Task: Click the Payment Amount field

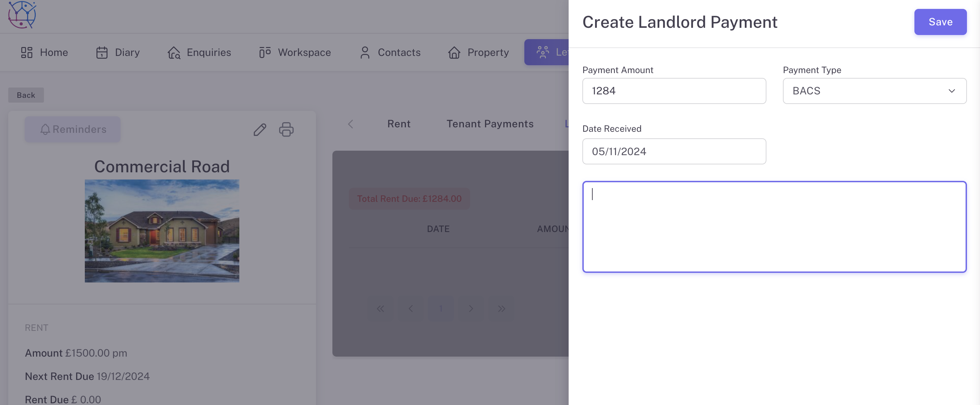Action: click(x=674, y=91)
